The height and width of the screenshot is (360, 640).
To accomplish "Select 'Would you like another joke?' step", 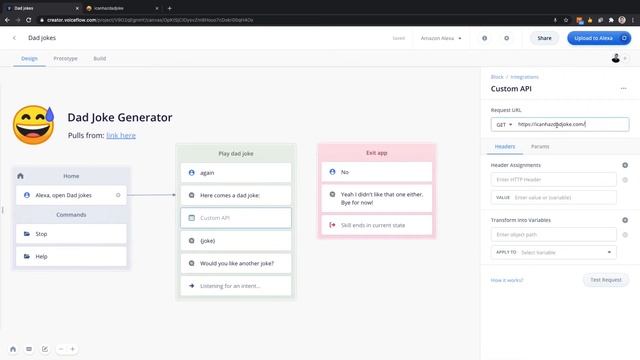I will pyautogui.click(x=236, y=263).
